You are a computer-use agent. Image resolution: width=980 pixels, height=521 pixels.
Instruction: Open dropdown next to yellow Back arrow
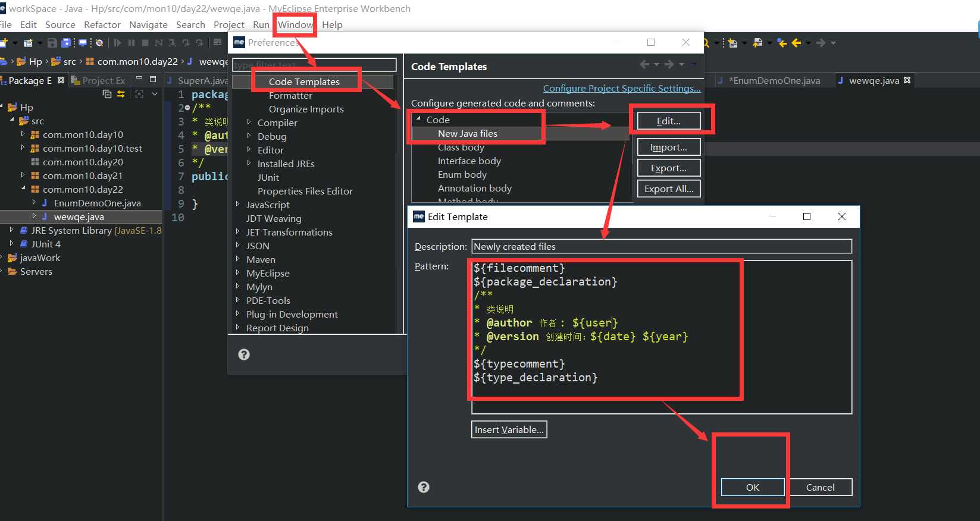coord(808,43)
